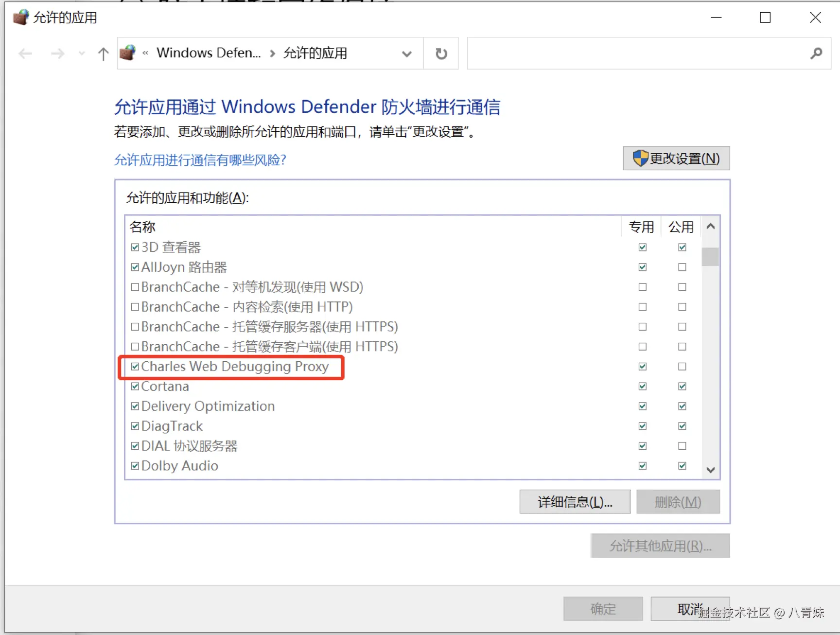Open recent locations dropdown arrow
Screen dimensions: 840x635
(x=82, y=53)
